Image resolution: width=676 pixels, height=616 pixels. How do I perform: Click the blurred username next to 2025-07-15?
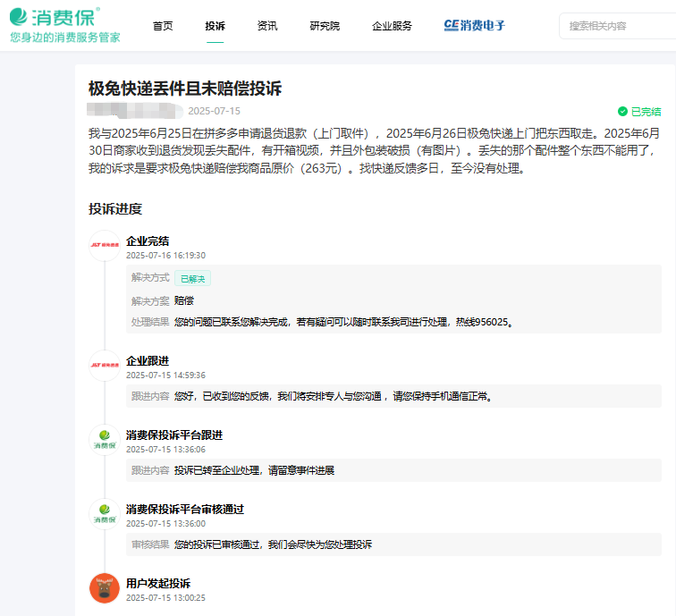click(134, 110)
